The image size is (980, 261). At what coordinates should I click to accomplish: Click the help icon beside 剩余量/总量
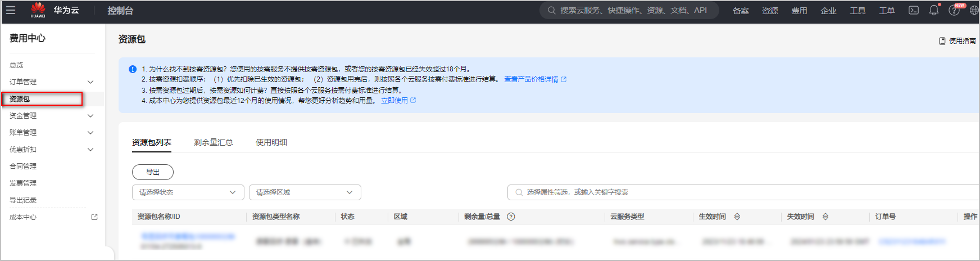click(511, 217)
